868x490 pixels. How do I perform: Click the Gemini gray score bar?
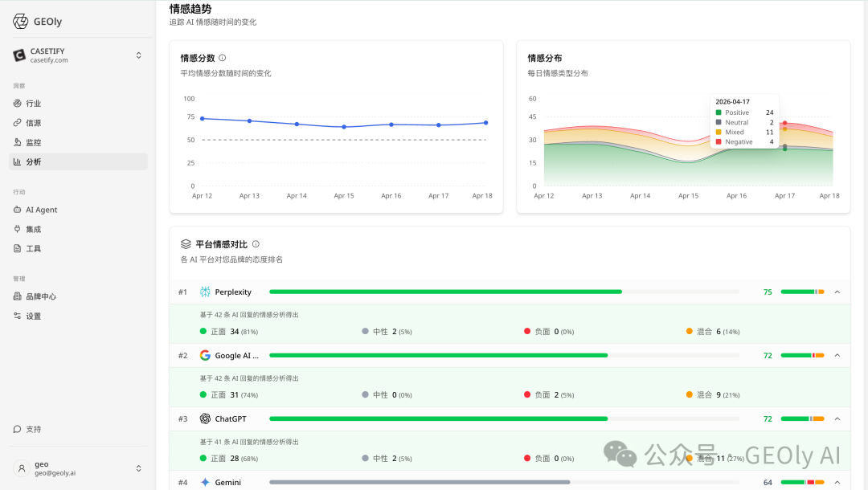tap(420, 482)
